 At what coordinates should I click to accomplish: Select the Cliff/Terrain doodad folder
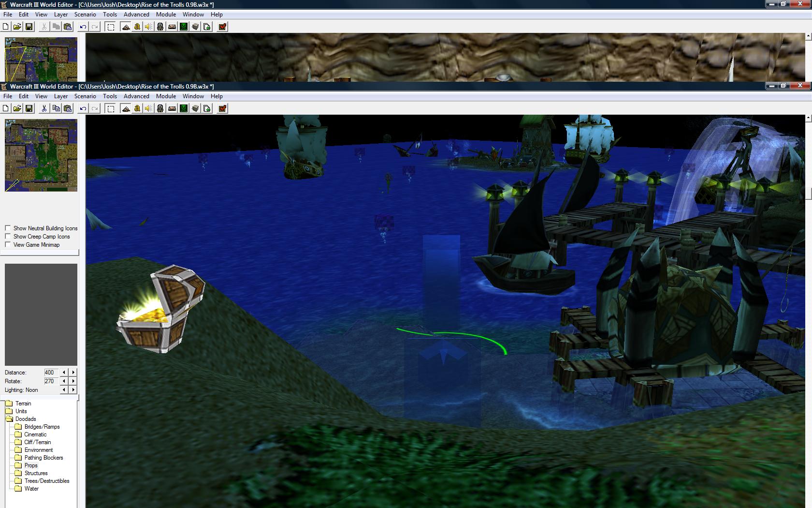[x=33, y=442]
